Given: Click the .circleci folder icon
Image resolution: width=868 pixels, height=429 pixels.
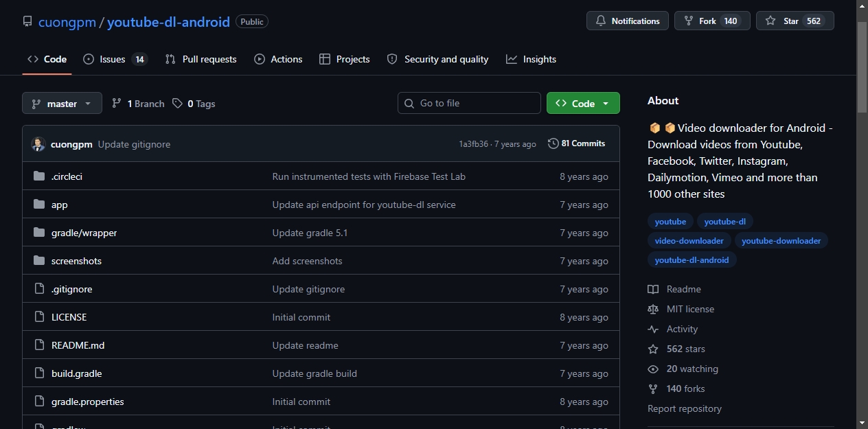Looking at the screenshot, I should coord(39,176).
